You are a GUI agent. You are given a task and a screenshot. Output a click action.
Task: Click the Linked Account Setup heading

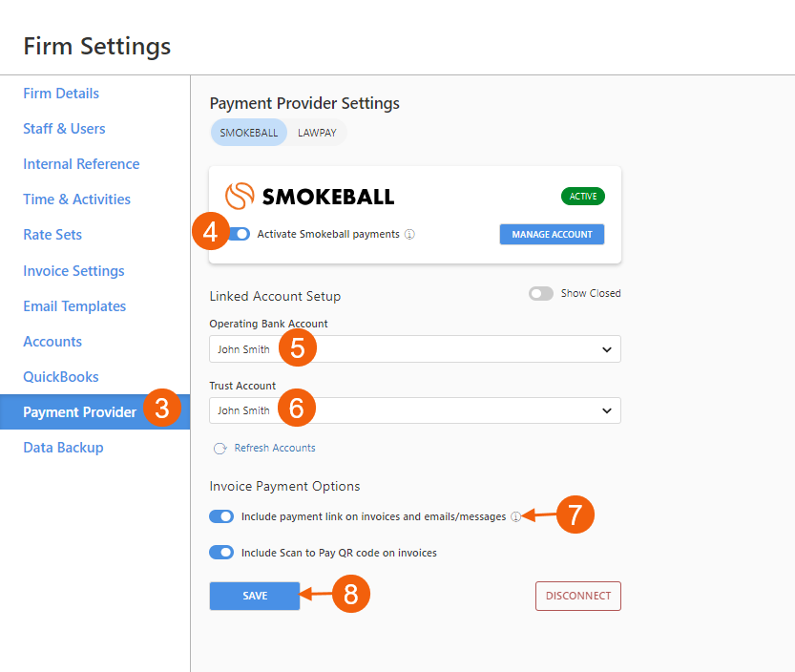275,296
